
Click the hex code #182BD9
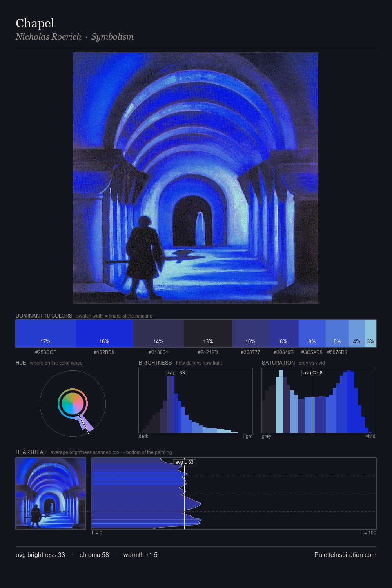pos(104,352)
